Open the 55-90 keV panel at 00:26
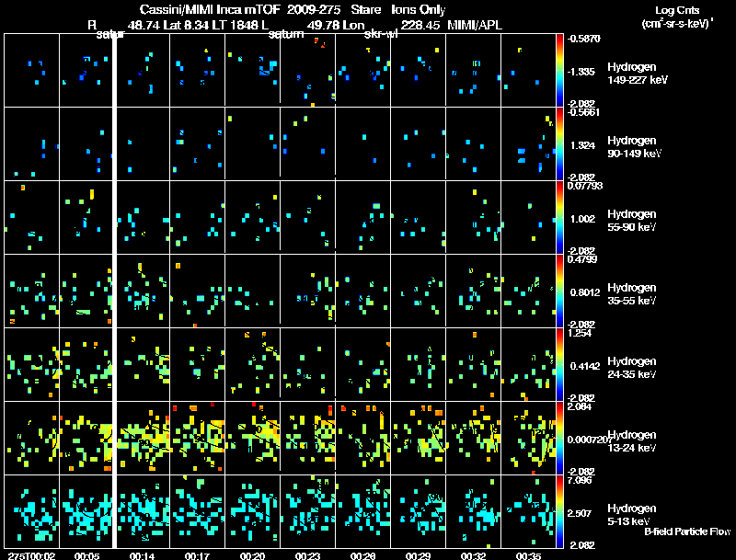The image size is (736, 560). point(362,217)
